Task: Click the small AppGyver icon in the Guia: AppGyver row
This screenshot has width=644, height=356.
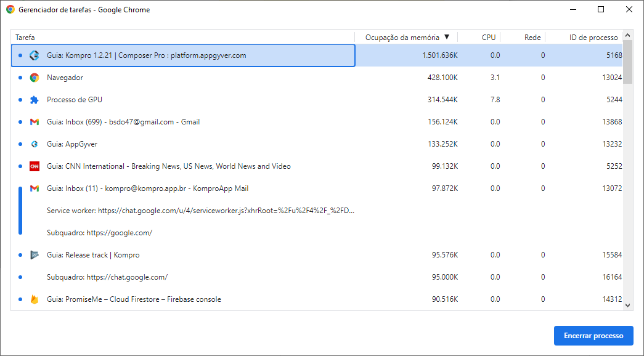Action: click(x=35, y=144)
